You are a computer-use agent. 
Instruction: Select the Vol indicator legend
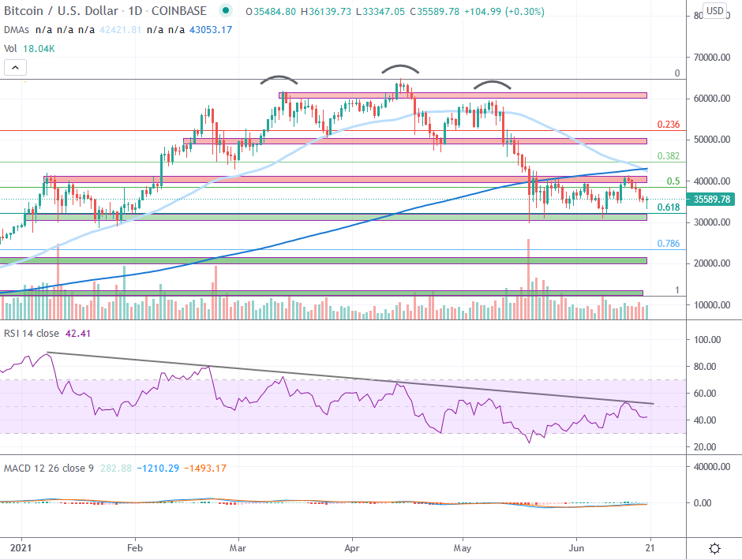coord(12,49)
